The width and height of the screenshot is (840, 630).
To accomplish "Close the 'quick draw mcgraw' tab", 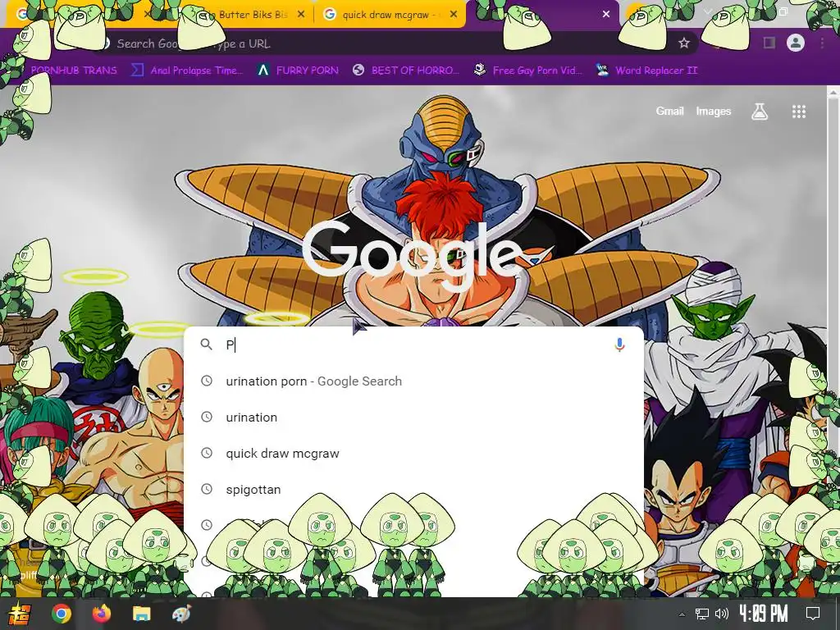I will click(454, 15).
